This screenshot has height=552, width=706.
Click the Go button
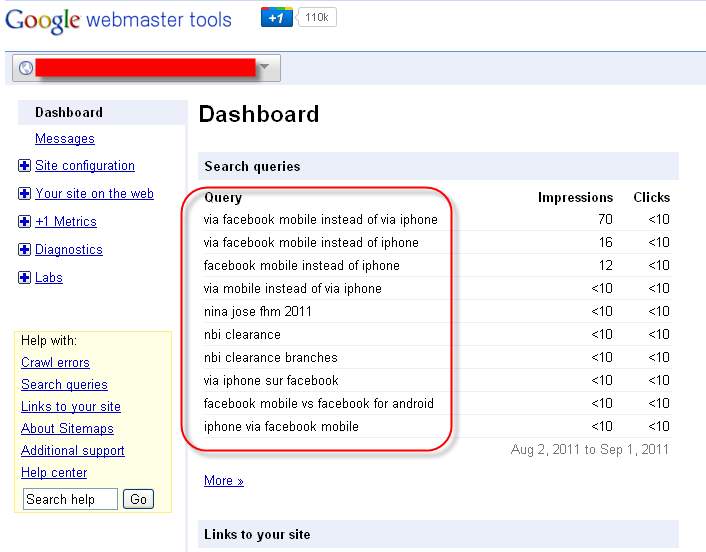tap(138, 499)
